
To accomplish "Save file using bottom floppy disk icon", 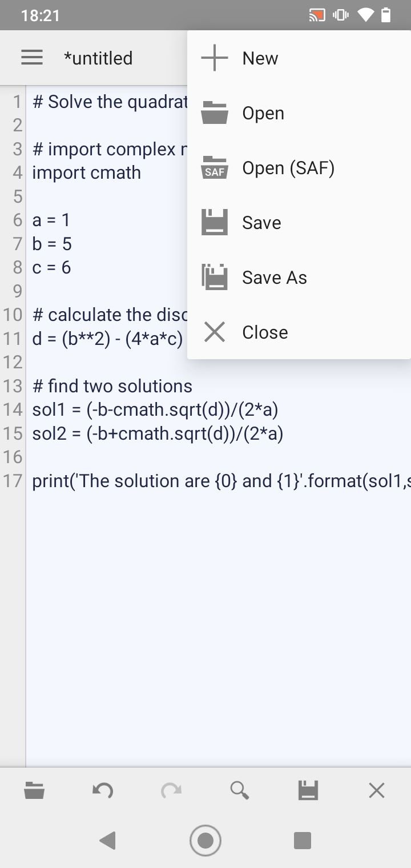I will (x=308, y=790).
